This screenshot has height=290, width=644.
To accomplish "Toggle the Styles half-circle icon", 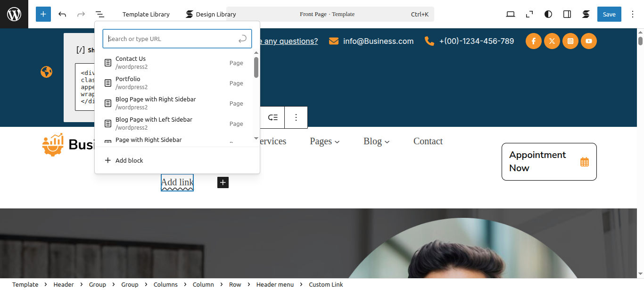I will (548, 14).
